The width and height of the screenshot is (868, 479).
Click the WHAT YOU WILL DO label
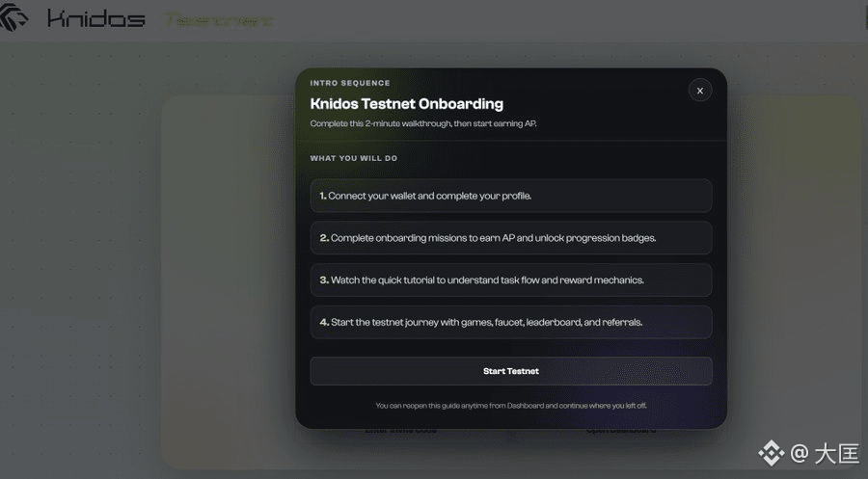(354, 158)
